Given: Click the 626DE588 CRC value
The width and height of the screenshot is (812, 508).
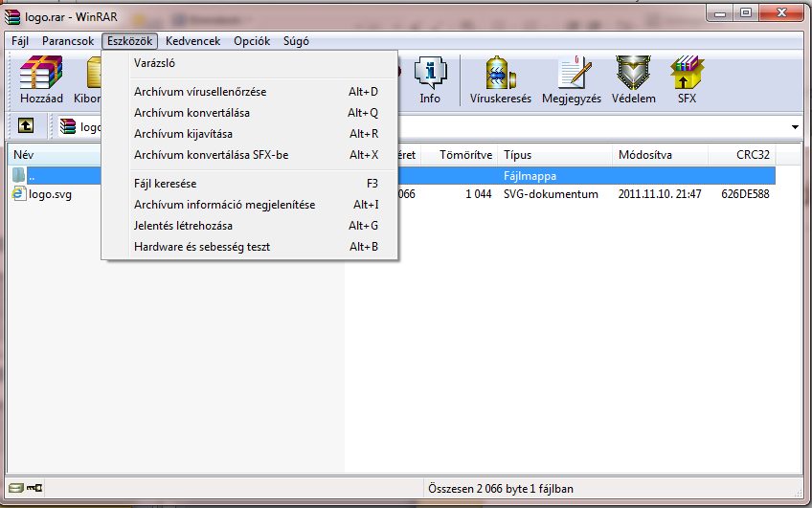Looking at the screenshot, I should [x=745, y=194].
